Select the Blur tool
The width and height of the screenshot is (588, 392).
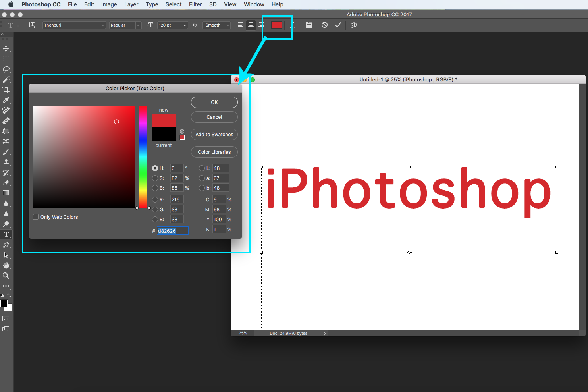(x=6, y=203)
